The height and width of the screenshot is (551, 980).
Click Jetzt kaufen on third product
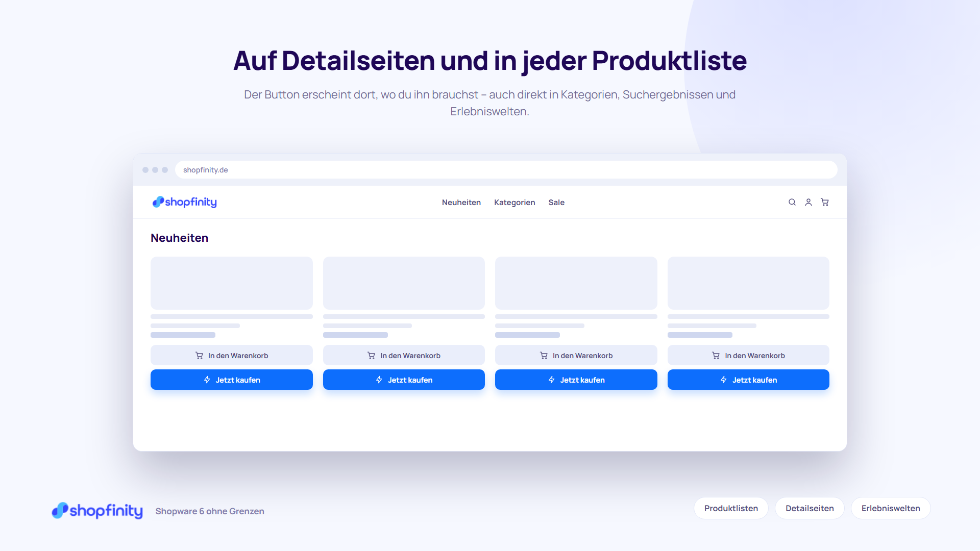point(576,380)
